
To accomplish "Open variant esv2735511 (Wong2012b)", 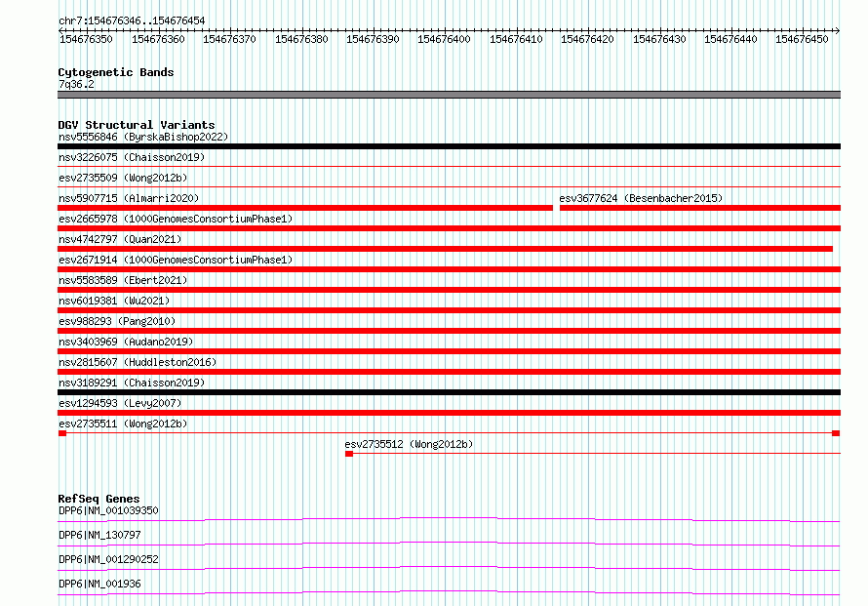I will (123, 424).
